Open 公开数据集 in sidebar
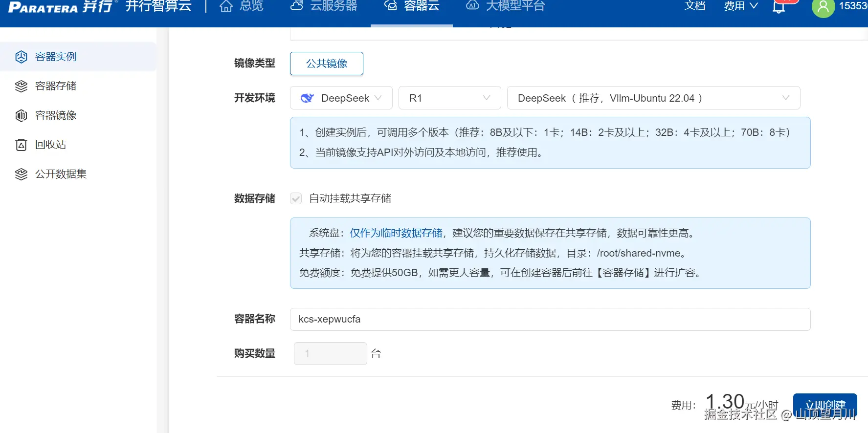 click(78, 174)
